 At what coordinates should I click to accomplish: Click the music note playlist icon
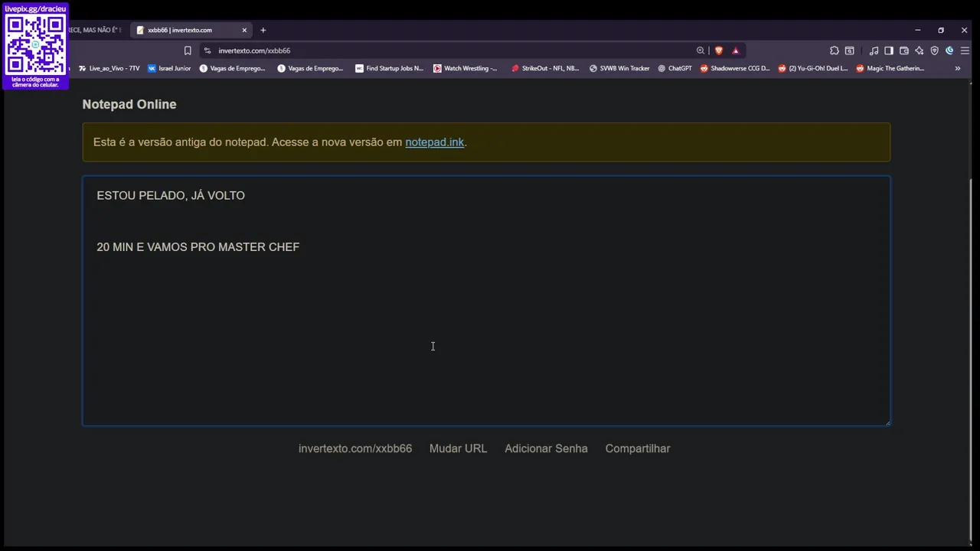874,51
